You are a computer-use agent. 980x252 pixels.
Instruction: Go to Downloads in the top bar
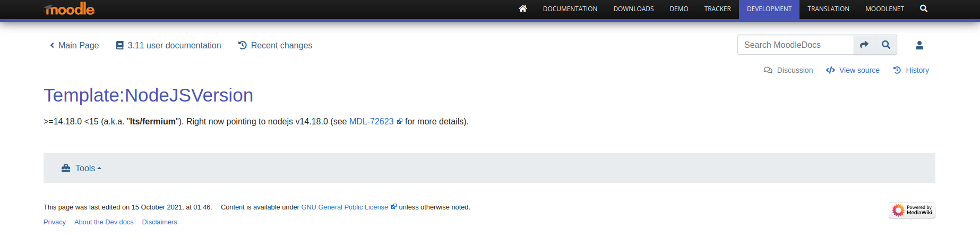[x=633, y=9]
